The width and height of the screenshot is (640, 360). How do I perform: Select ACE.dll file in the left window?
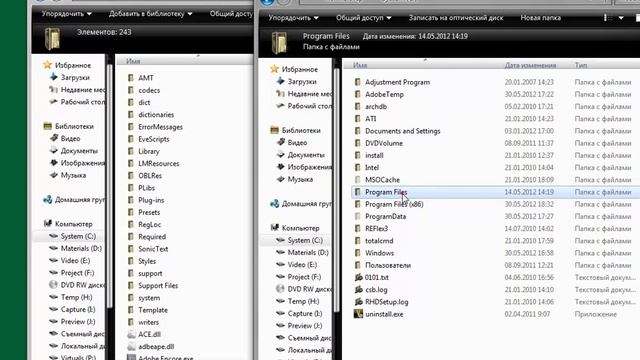(x=149, y=334)
